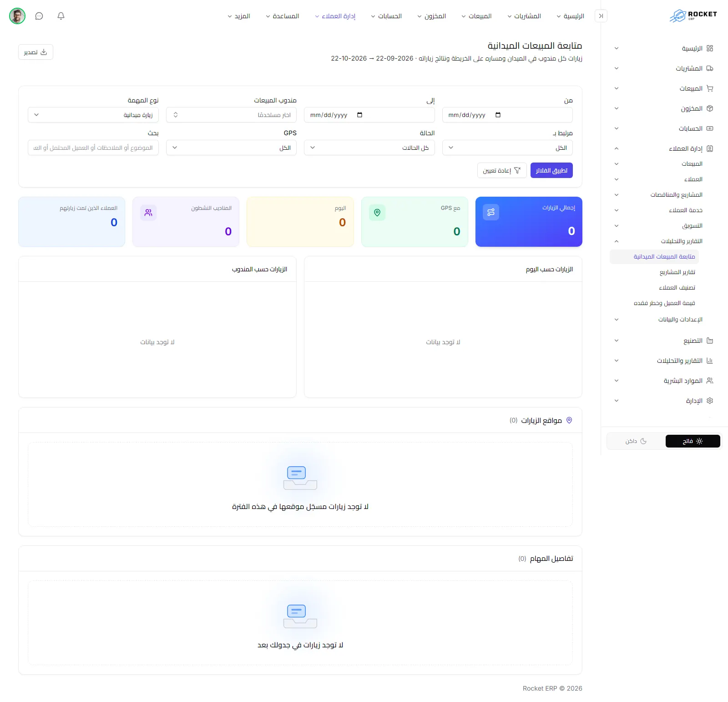Click the التصنيع factory sidebar icon
This screenshot has height=702, width=728.
[710, 341]
